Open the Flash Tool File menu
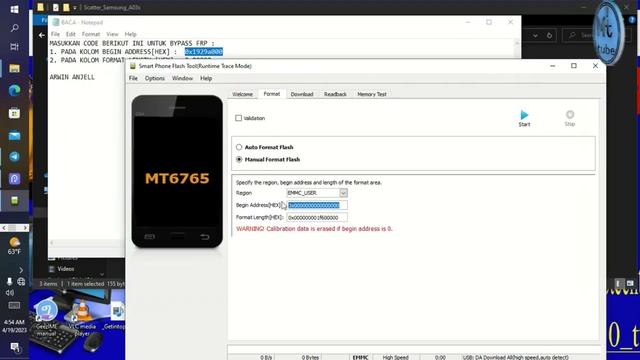The height and width of the screenshot is (360, 640). (133, 78)
